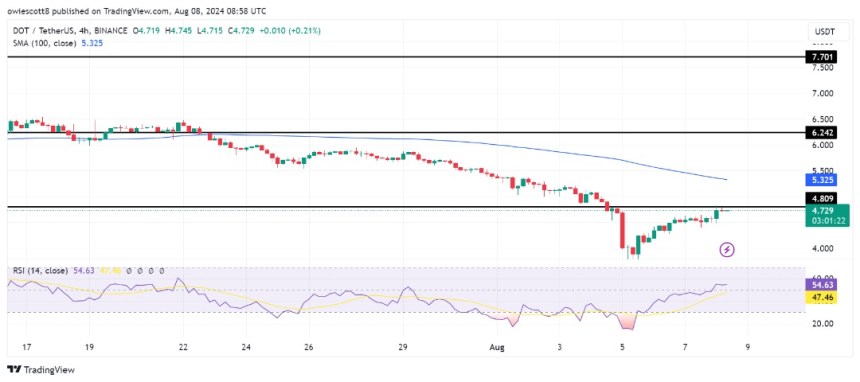The image size is (860, 382).
Task: Click the blue SMA 5.325 value label
Action: pyautogui.click(x=821, y=179)
